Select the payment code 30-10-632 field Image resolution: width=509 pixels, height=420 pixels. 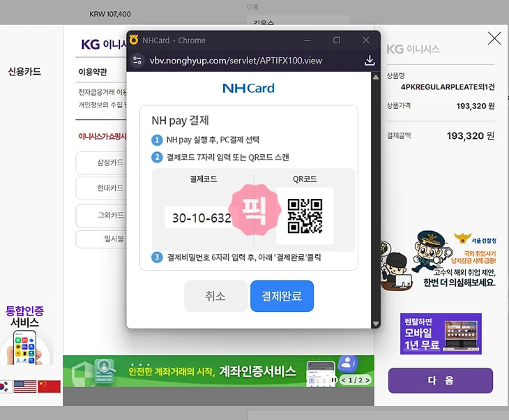pyautogui.click(x=202, y=218)
